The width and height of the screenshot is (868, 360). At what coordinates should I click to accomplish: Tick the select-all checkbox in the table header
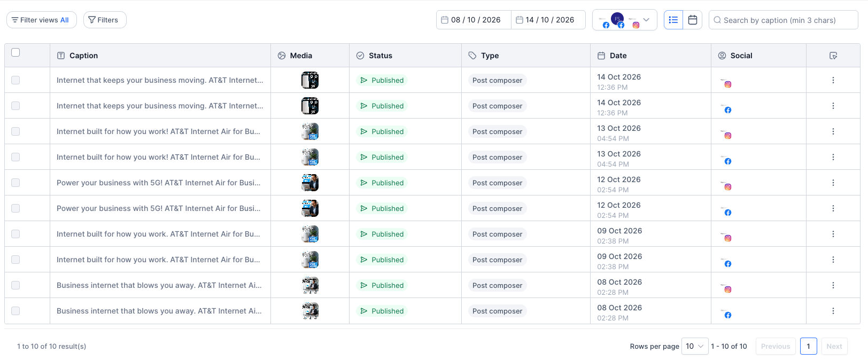click(15, 52)
